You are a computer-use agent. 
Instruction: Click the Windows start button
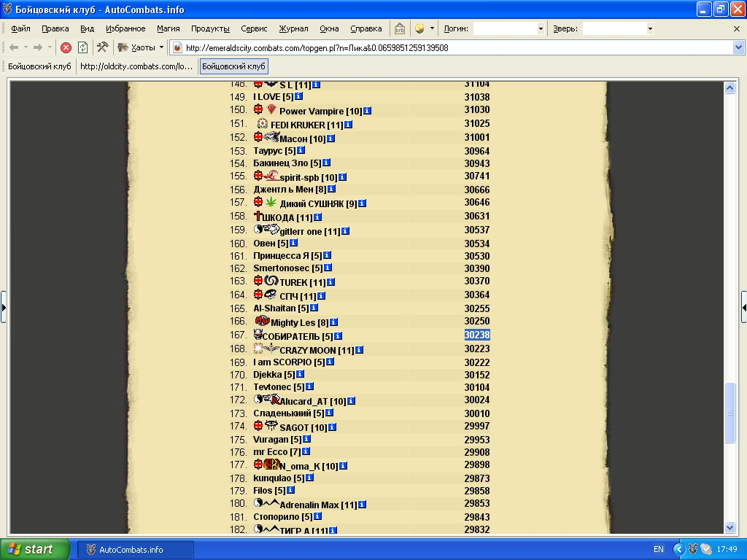click(35, 549)
